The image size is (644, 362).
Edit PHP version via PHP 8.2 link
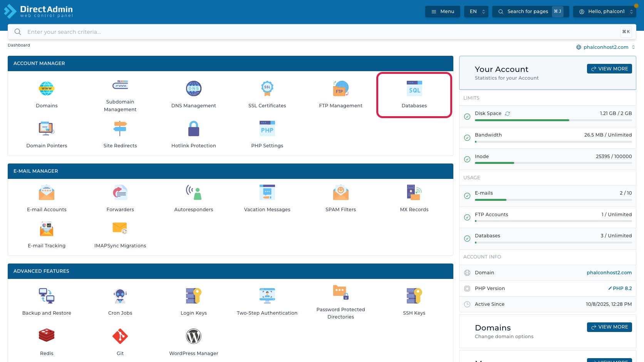pyautogui.click(x=620, y=289)
